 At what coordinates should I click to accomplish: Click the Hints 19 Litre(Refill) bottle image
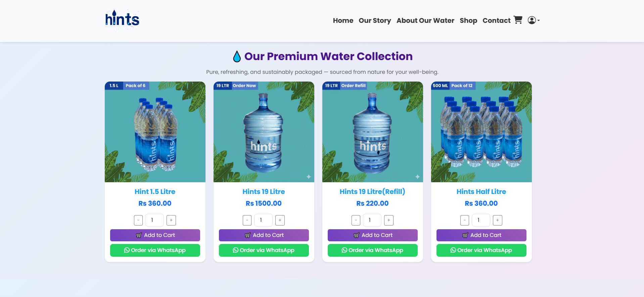(x=373, y=132)
